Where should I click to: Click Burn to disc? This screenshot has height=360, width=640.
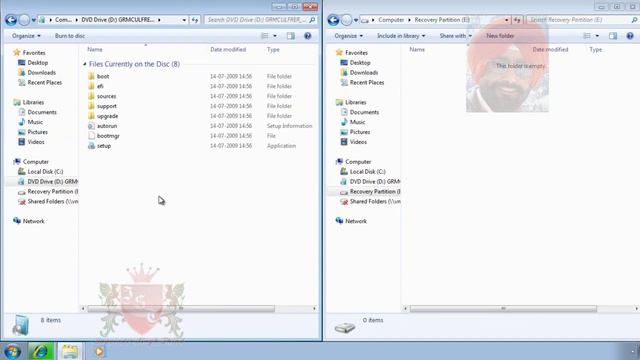click(70, 36)
